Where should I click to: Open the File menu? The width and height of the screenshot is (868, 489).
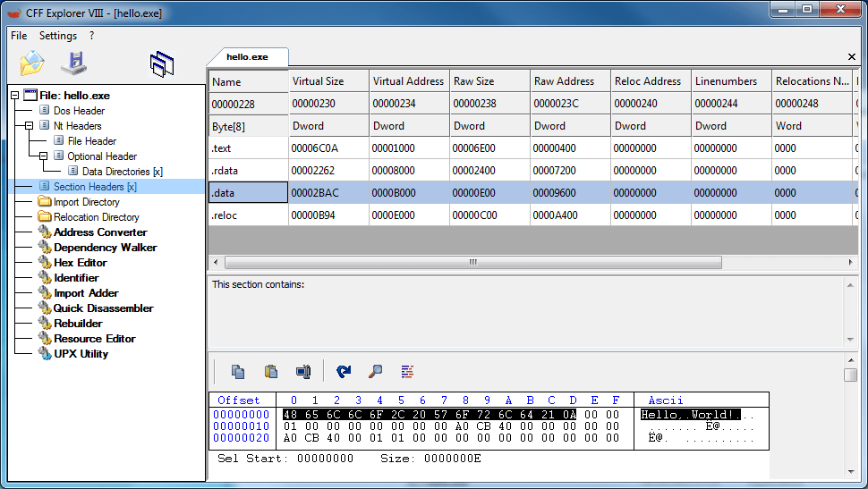pyautogui.click(x=19, y=36)
